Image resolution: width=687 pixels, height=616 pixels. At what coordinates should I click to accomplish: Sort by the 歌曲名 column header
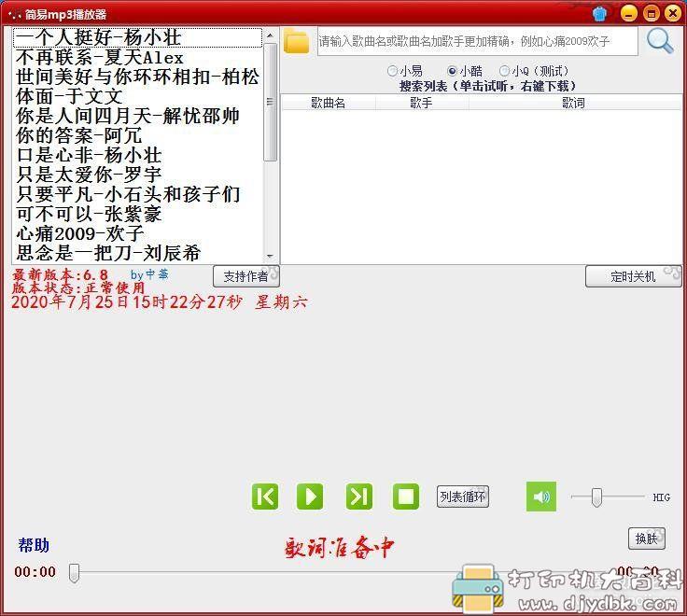[329, 103]
